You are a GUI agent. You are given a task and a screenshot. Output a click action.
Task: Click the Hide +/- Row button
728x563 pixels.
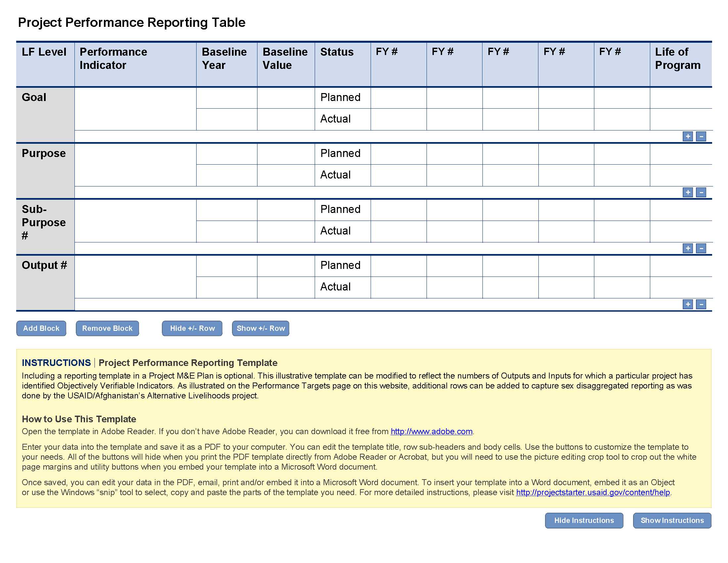point(193,328)
